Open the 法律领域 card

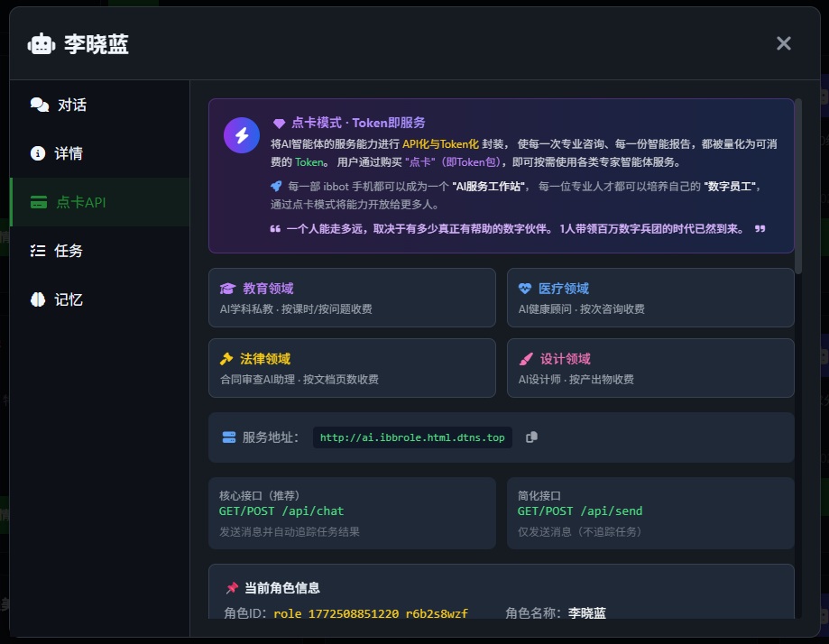tap(352, 368)
